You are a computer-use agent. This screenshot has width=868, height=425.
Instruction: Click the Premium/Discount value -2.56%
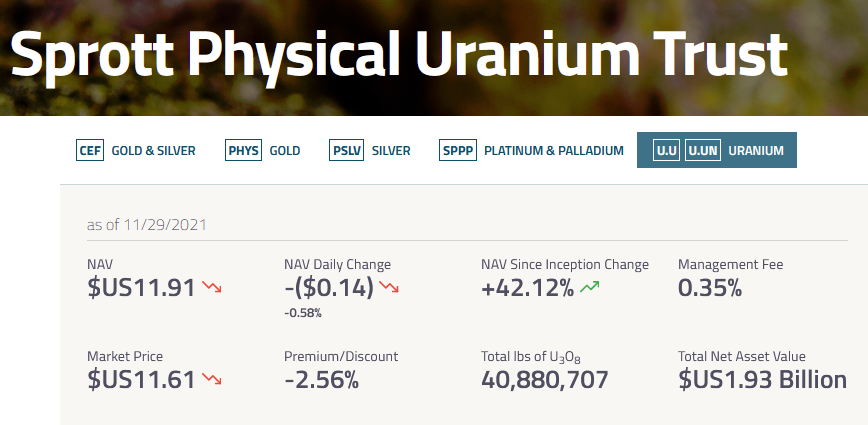[x=321, y=380]
